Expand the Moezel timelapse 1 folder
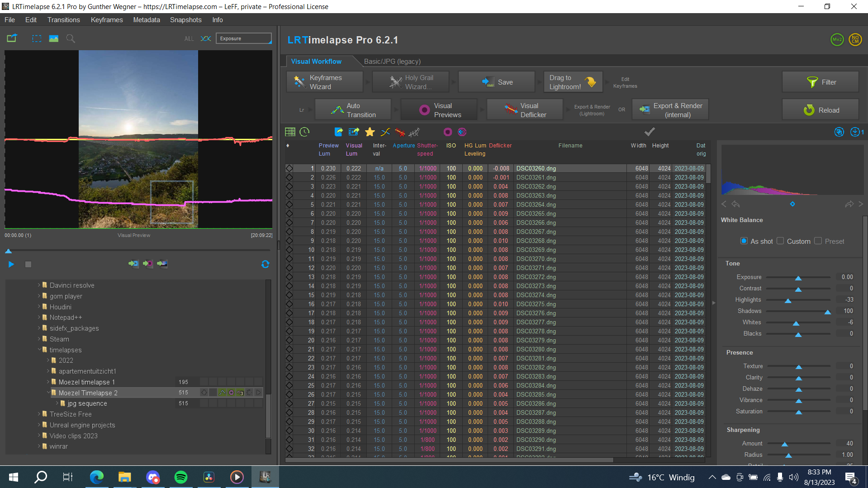The height and width of the screenshot is (488, 868). tap(48, 382)
